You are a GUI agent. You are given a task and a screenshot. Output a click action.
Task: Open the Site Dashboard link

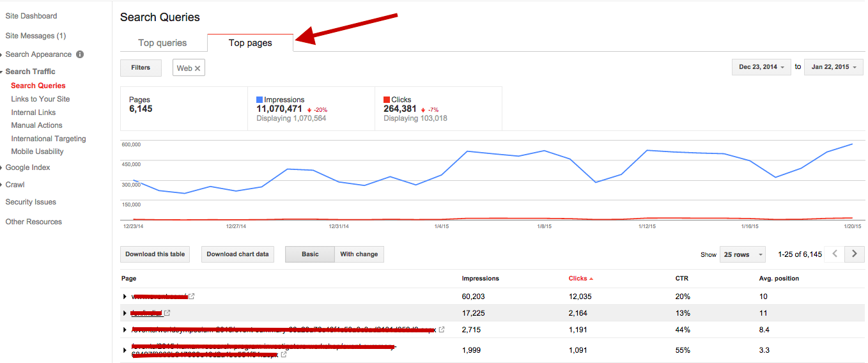[31, 16]
